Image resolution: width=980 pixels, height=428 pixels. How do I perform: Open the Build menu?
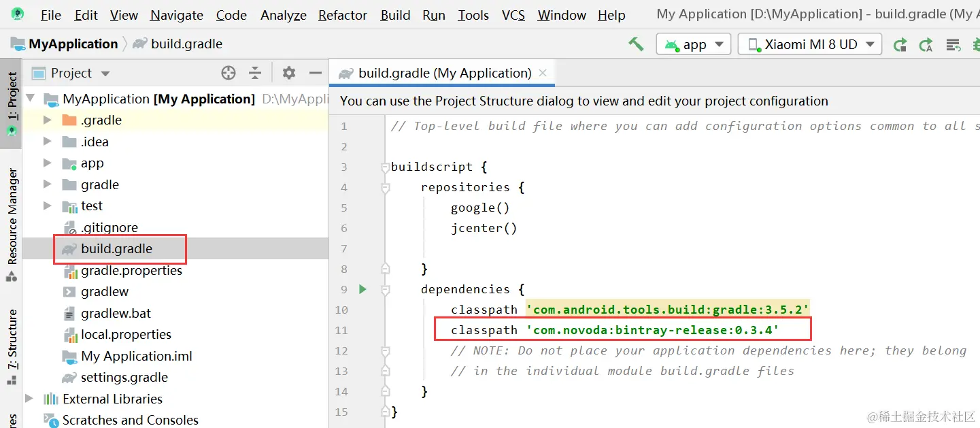click(395, 15)
